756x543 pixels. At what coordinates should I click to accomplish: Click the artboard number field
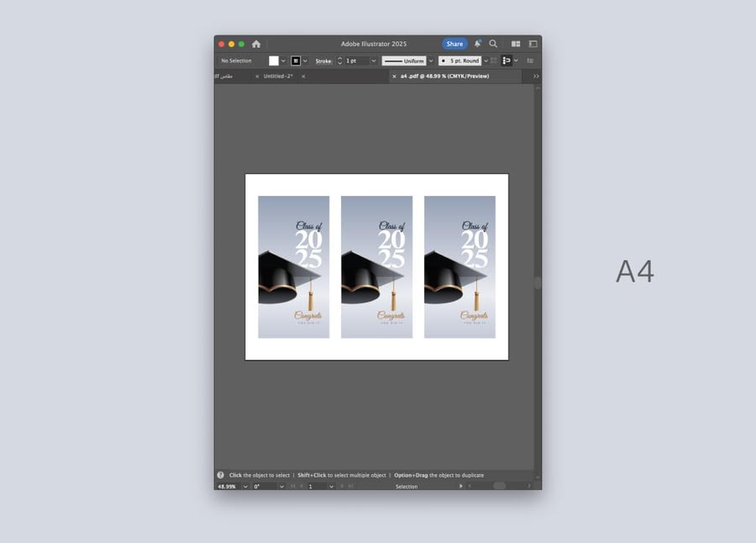pos(318,487)
